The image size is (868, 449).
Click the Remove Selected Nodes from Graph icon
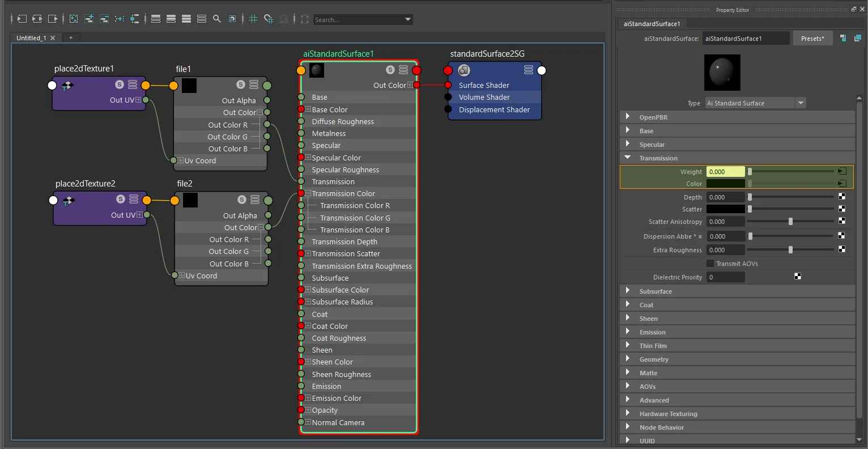[x=104, y=19]
